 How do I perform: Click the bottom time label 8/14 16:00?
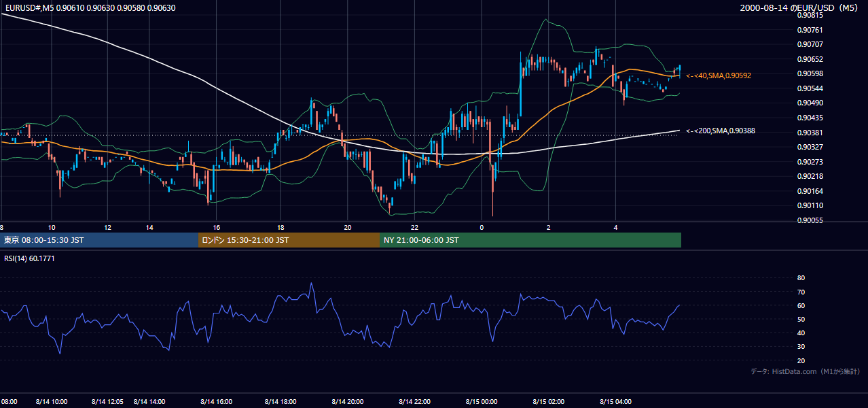tap(217, 401)
